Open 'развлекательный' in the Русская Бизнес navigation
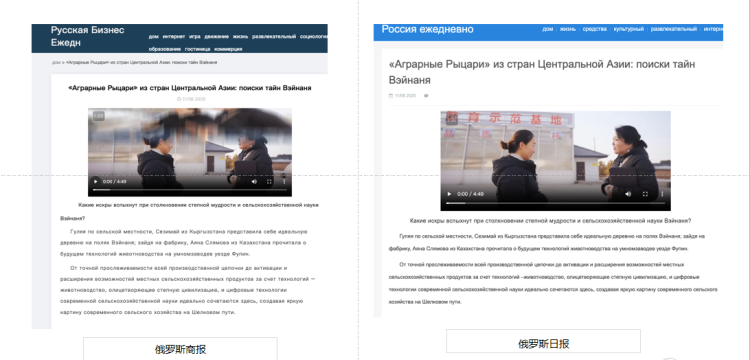Viewport: 750px width, 360px height. pyautogui.click(x=274, y=36)
